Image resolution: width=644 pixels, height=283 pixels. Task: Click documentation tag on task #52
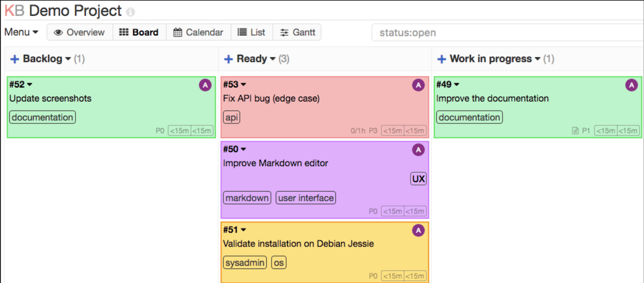point(42,118)
